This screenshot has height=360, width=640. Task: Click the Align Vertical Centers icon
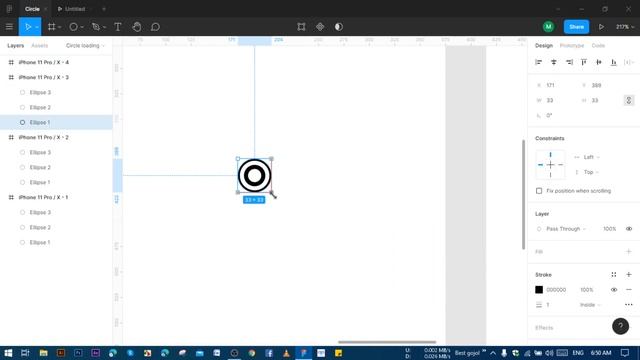tap(599, 62)
